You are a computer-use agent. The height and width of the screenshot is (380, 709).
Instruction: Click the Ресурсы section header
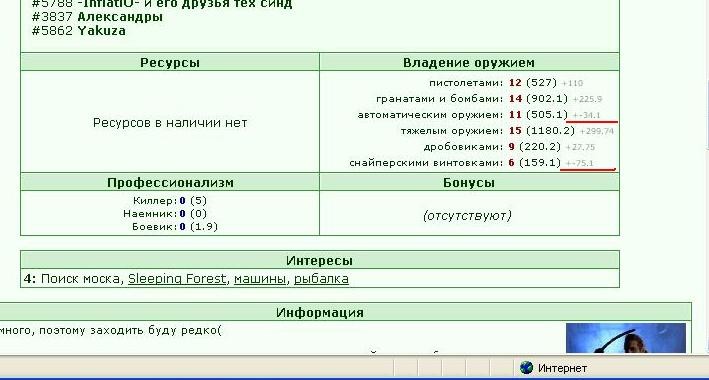[x=170, y=62]
